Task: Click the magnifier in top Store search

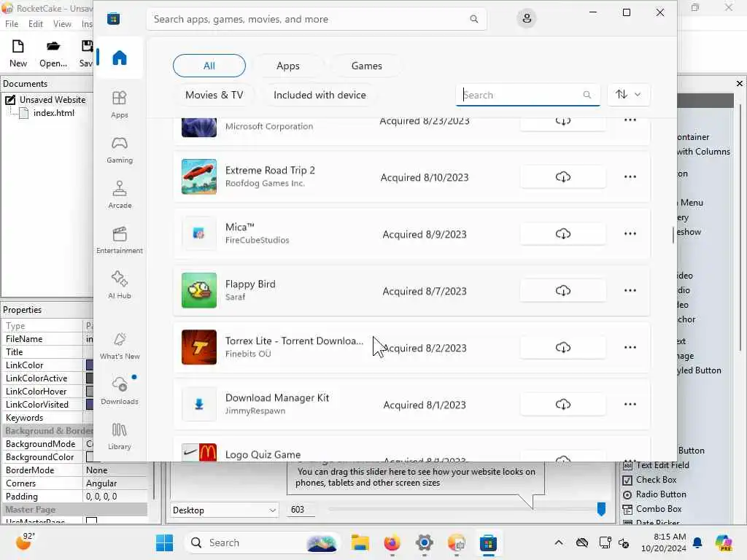Action: pyautogui.click(x=474, y=19)
